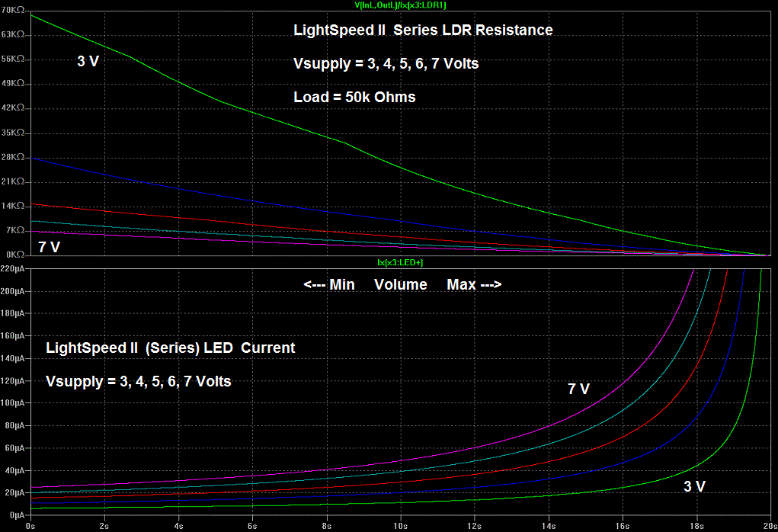Click the 10s time axis label
Image resolution: width=778 pixels, height=532 pixels.
coord(400,526)
